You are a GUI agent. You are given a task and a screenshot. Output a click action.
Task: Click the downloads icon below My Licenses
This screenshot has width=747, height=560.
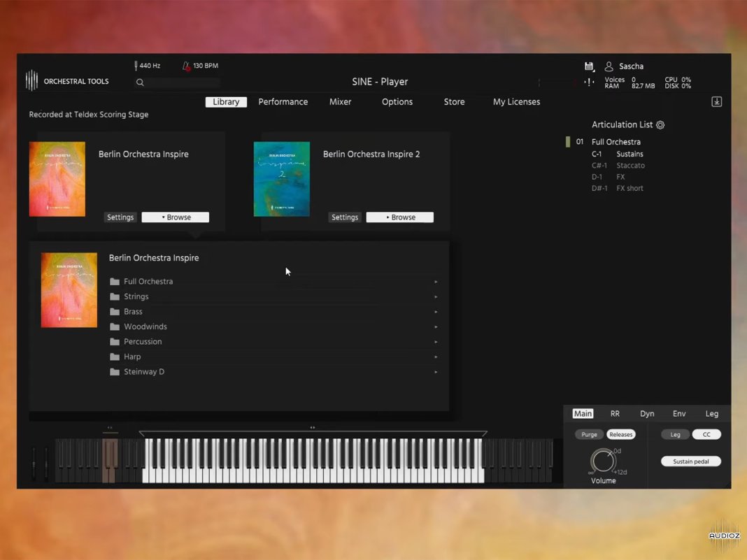pos(716,101)
